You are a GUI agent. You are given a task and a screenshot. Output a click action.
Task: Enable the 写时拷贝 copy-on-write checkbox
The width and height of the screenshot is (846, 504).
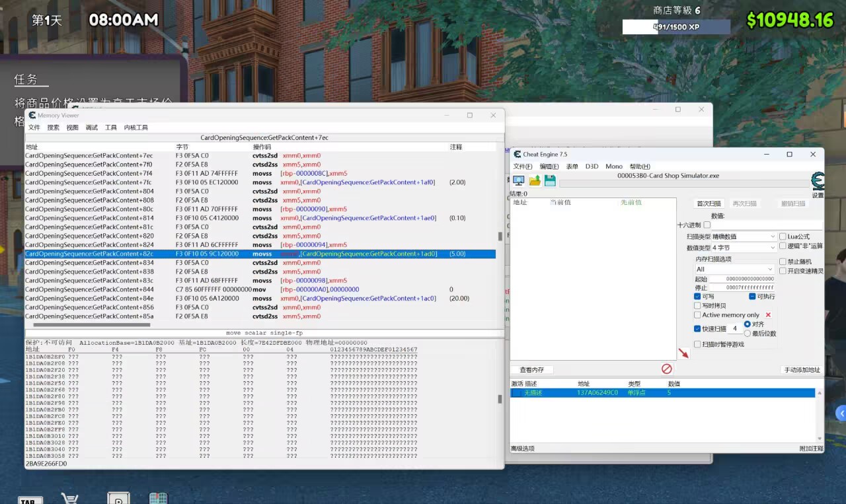point(697,306)
